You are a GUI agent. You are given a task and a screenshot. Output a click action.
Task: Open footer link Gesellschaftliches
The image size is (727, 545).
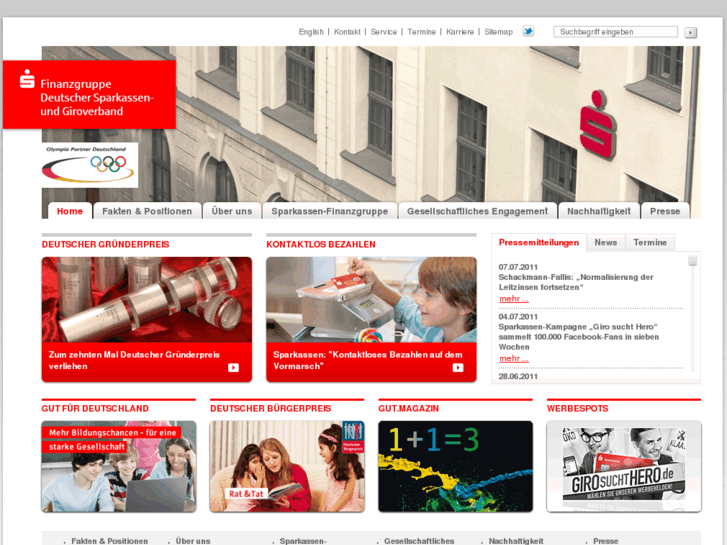419,541
